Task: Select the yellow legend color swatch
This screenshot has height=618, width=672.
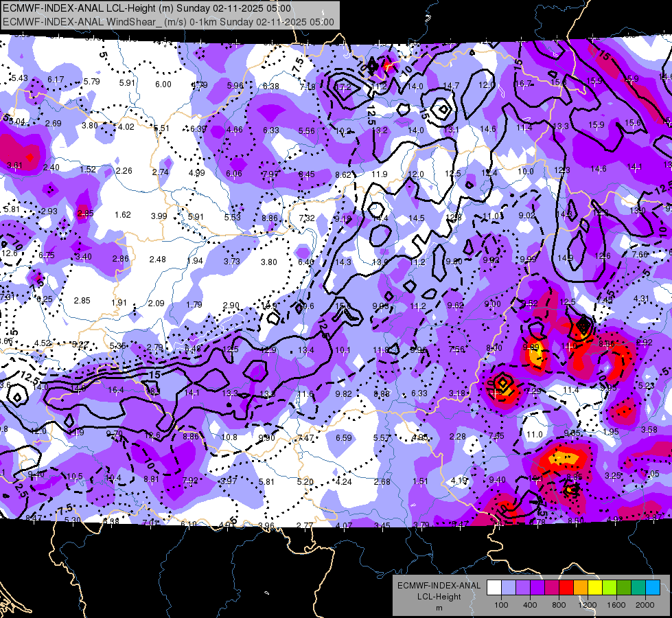Action: click(595, 588)
